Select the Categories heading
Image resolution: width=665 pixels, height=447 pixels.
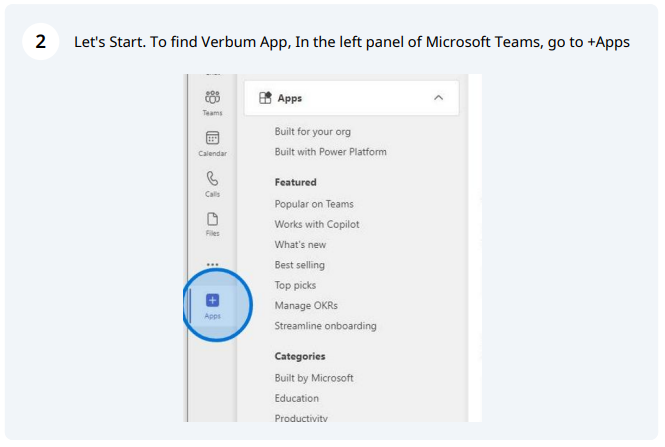pos(300,356)
